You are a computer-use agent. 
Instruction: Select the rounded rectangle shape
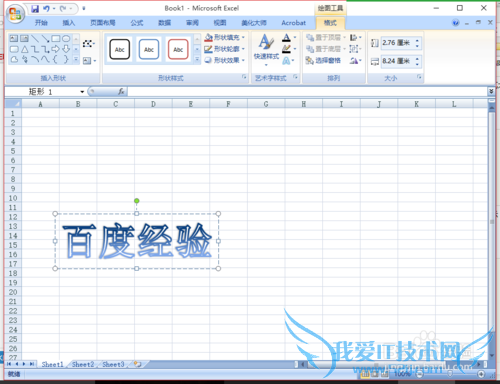click(x=14, y=49)
